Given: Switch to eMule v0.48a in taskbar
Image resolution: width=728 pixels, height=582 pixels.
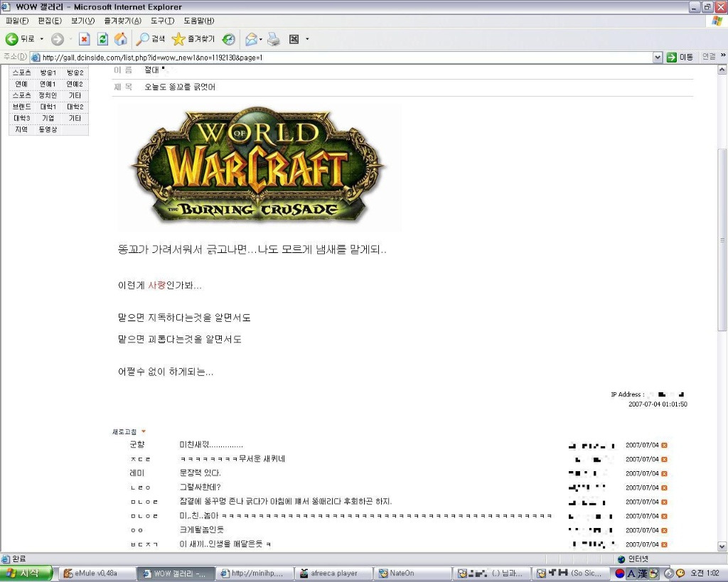Looking at the screenshot, I should pos(97,573).
